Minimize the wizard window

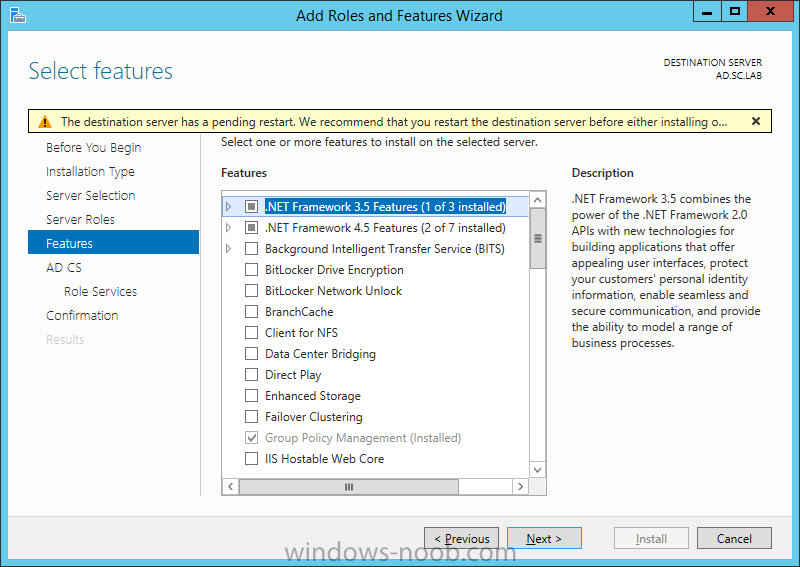(707, 12)
